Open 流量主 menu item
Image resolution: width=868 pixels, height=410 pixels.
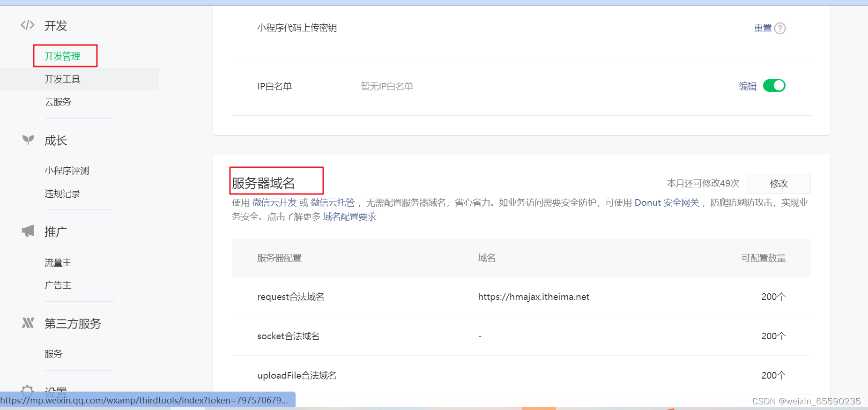click(58, 262)
